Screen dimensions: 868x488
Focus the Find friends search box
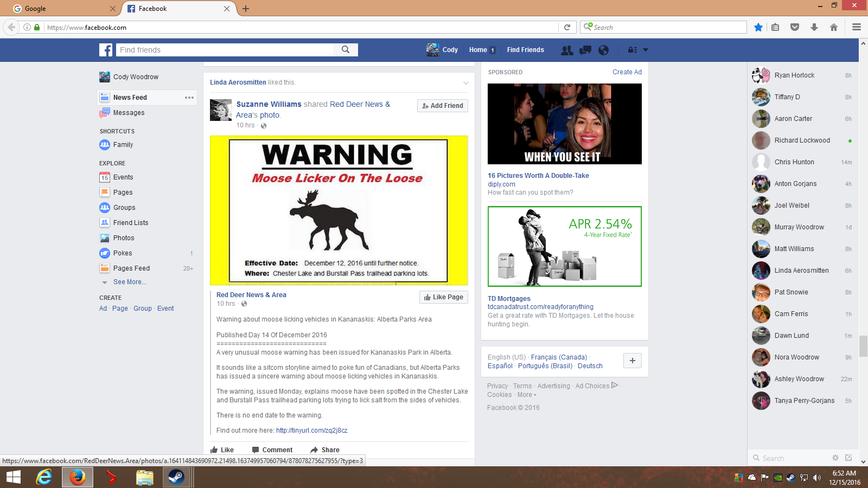click(225, 50)
